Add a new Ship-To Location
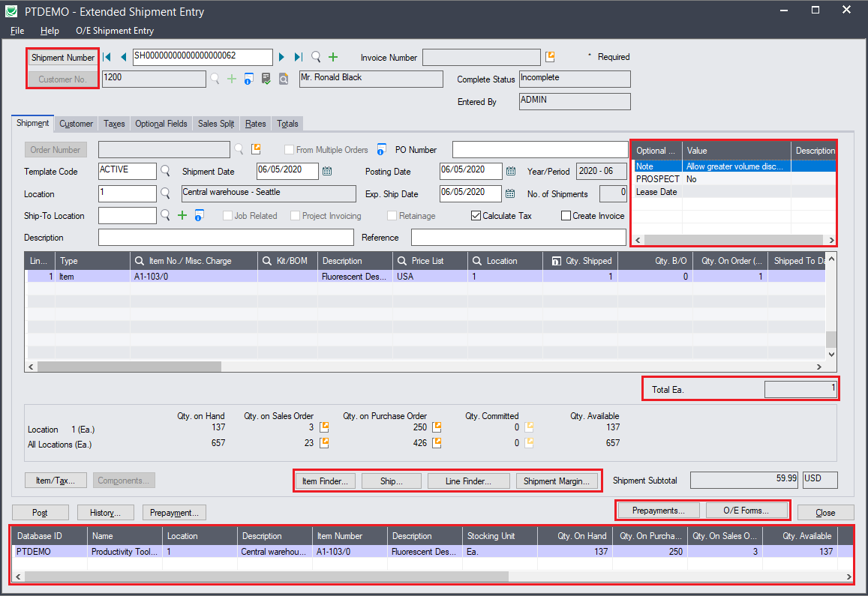The width and height of the screenshot is (868, 596). point(182,215)
